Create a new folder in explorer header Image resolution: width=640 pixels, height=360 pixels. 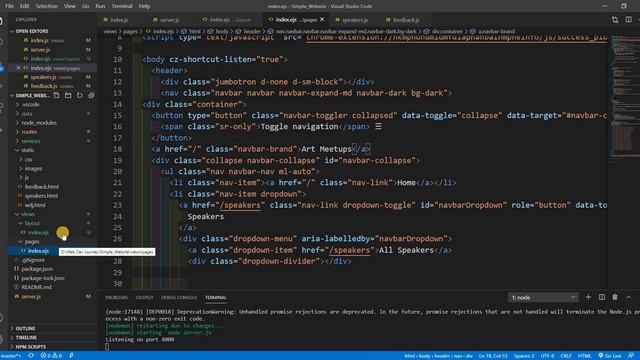(68, 96)
